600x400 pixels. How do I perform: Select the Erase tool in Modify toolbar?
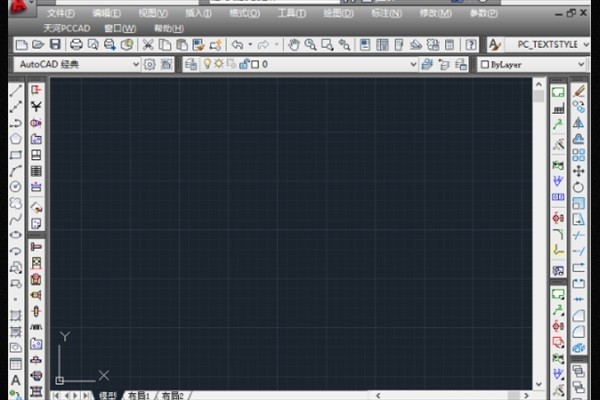[x=579, y=91]
